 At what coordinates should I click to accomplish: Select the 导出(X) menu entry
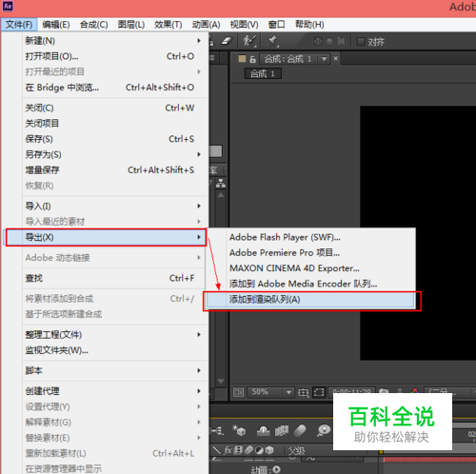point(107,237)
